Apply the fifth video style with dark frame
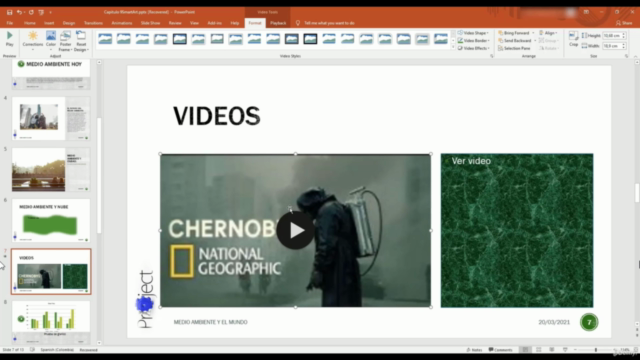 click(x=180, y=39)
